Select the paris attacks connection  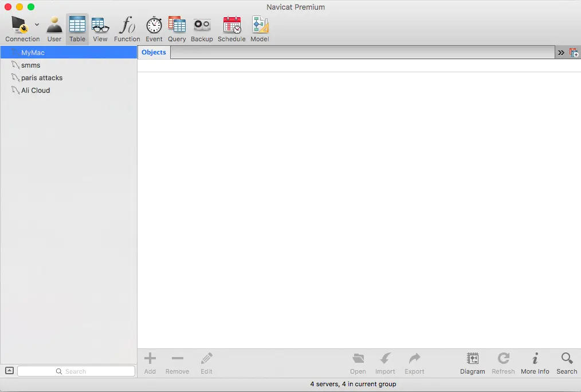click(x=69, y=78)
